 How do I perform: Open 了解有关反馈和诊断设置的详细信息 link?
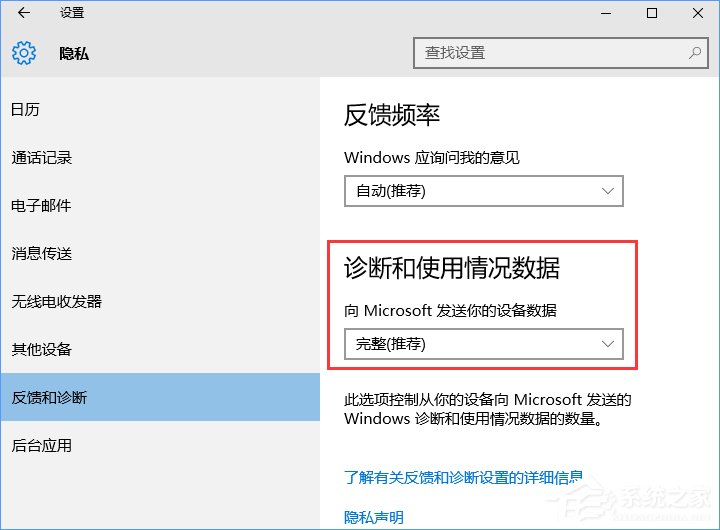click(463, 478)
